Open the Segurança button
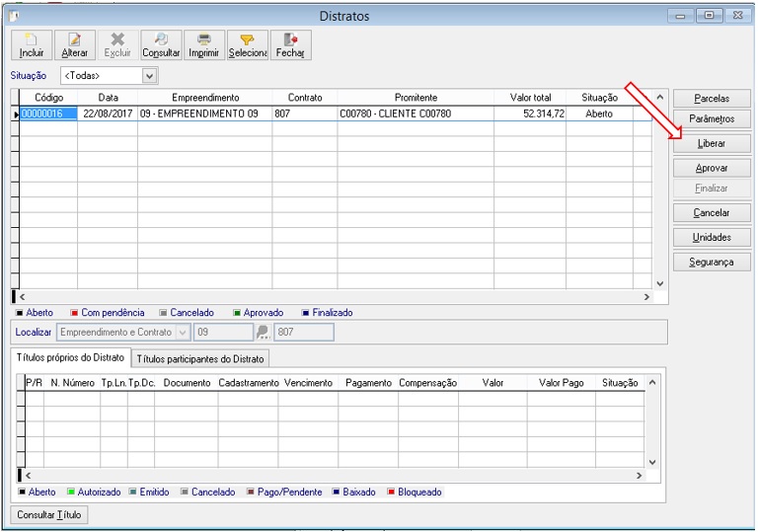Viewport: 758px width, 532px height. click(712, 262)
